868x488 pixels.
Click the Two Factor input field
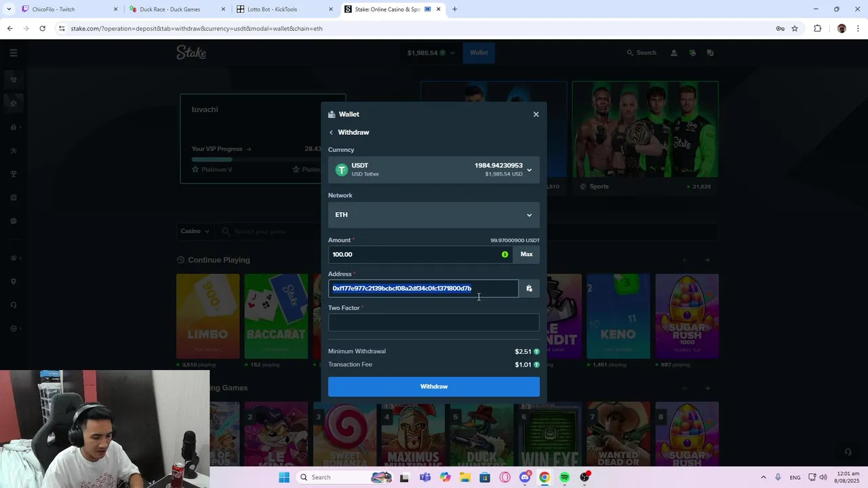[434, 323]
